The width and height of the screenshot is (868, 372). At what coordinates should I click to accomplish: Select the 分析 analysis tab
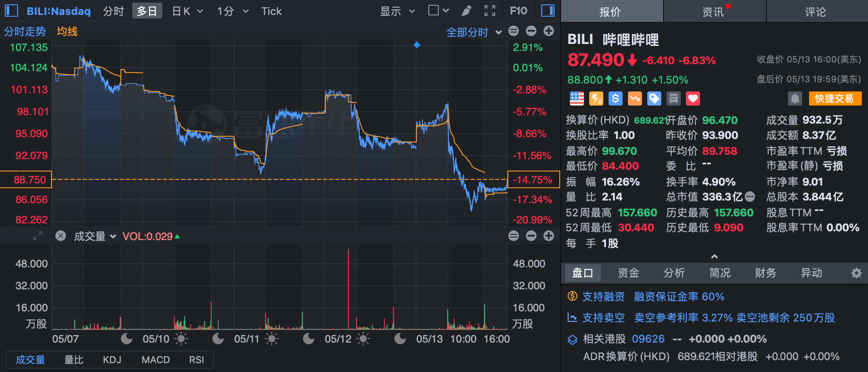(674, 273)
